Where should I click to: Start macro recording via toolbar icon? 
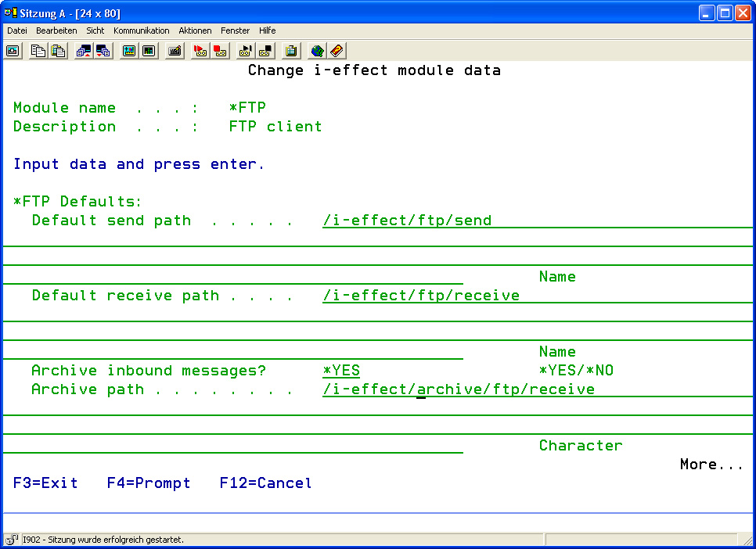(x=198, y=51)
